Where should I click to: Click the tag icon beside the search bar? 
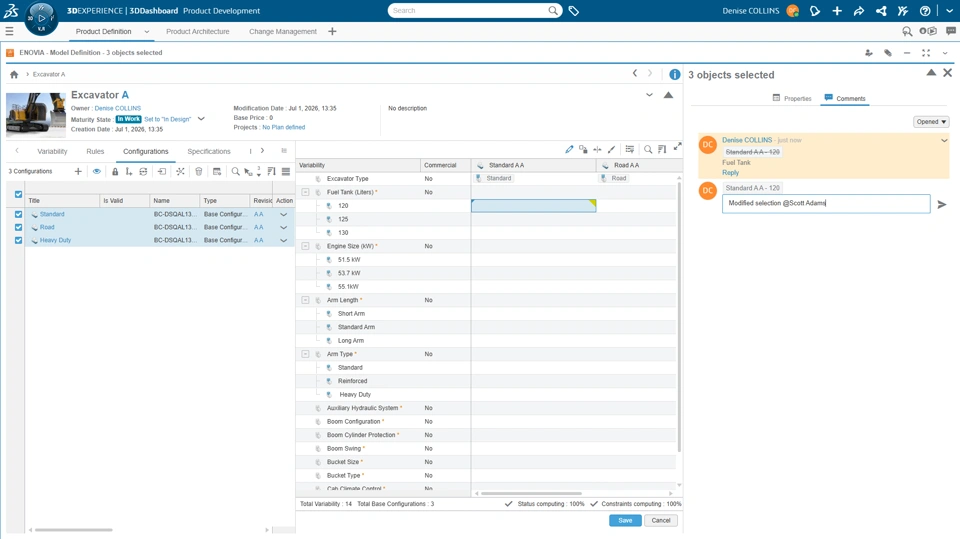click(574, 10)
